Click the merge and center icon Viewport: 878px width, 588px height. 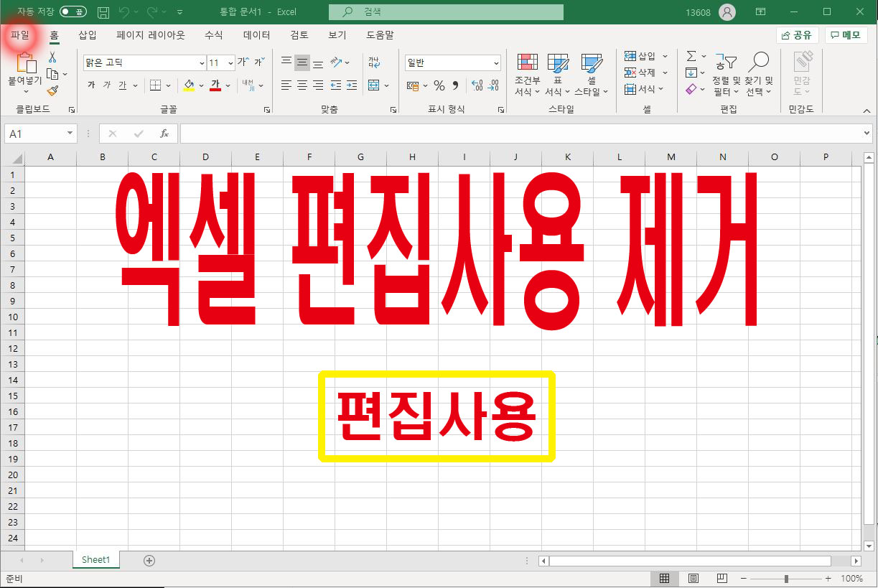[374, 85]
